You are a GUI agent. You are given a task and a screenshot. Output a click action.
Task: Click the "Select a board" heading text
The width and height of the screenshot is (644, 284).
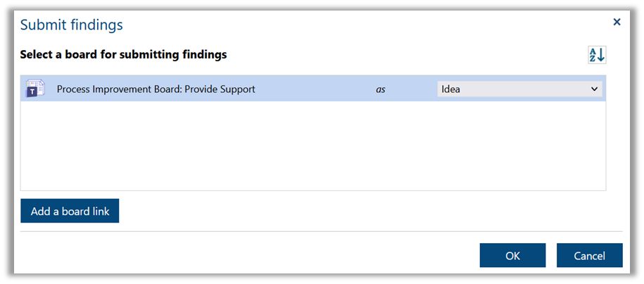click(x=123, y=54)
